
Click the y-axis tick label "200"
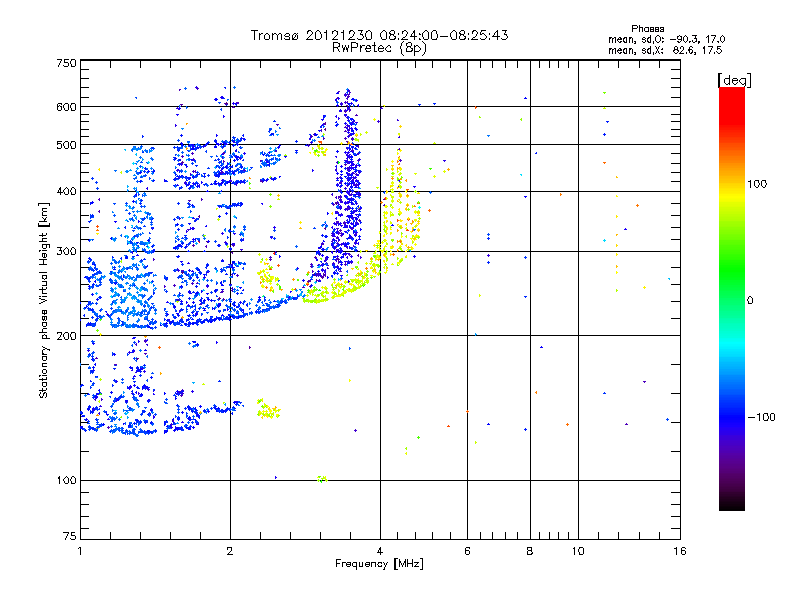tap(66, 336)
